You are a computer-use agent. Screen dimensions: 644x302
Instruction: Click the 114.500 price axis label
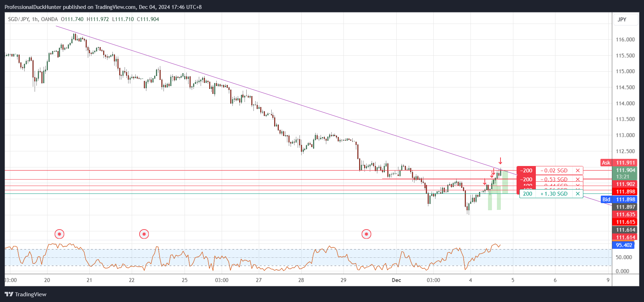tap(625, 87)
